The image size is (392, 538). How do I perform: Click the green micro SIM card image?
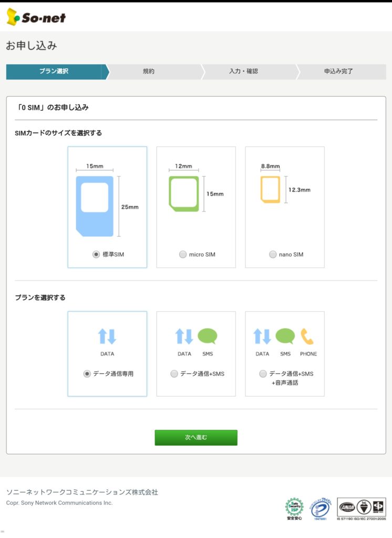click(x=183, y=193)
